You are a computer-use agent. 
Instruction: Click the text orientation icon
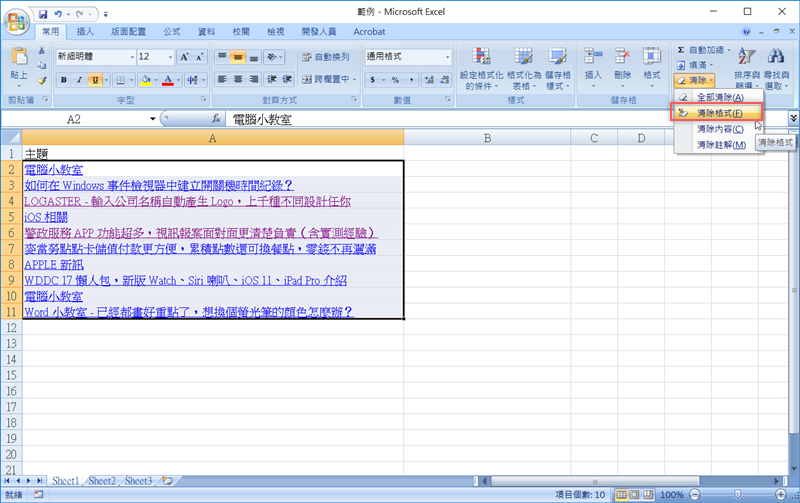[x=272, y=57]
